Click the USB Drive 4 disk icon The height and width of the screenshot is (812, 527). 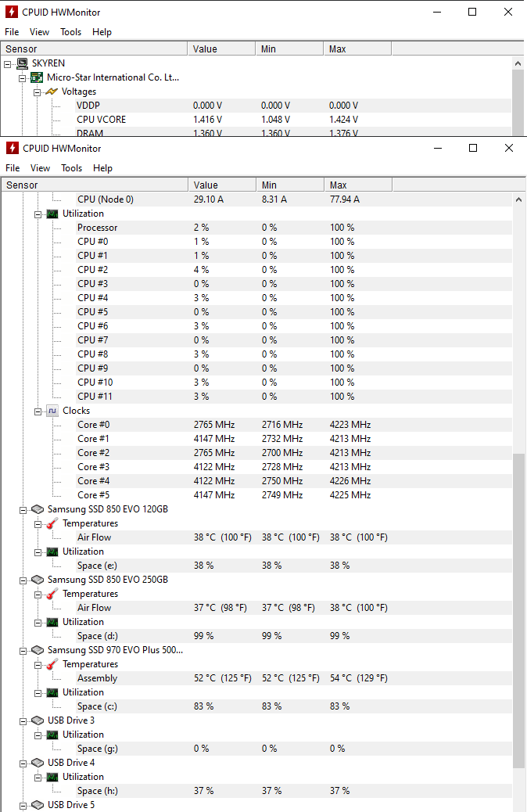(37, 763)
